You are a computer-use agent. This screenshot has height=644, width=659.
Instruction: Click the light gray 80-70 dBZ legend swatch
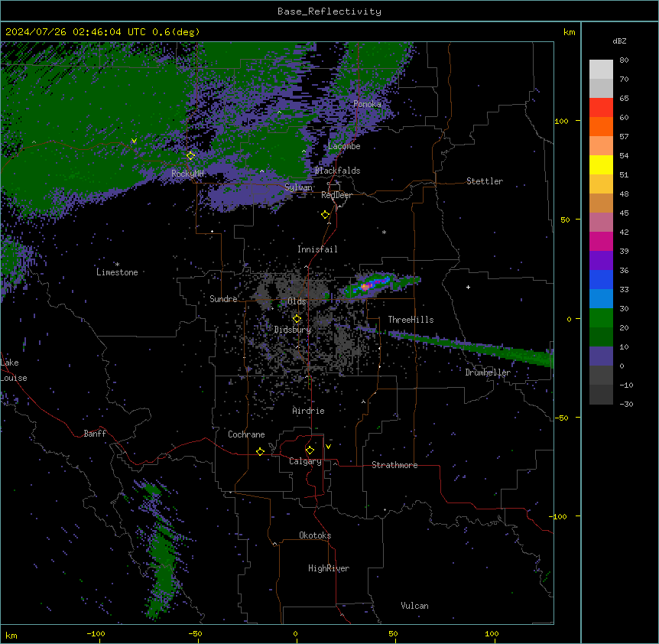pos(601,70)
